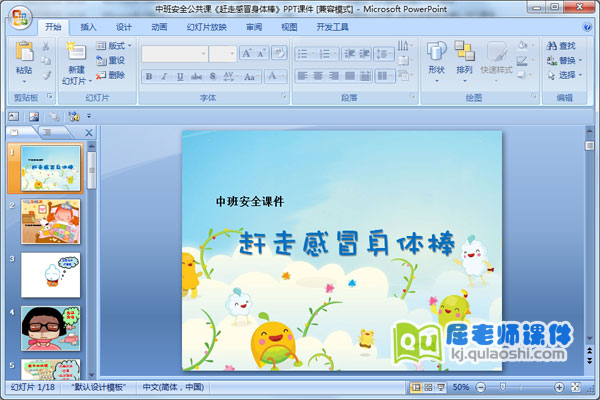
Task: Click the Delete (删除) slide button
Action: point(111,75)
